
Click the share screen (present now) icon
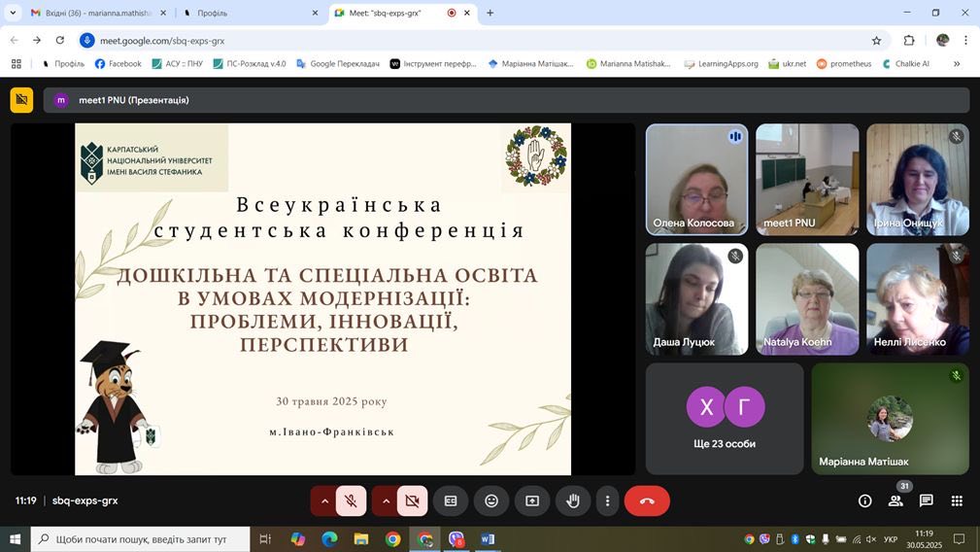[532, 500]
